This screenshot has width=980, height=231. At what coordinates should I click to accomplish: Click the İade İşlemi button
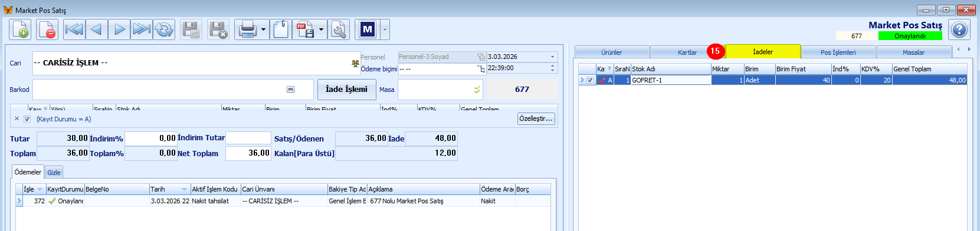(x=346, y=90)
